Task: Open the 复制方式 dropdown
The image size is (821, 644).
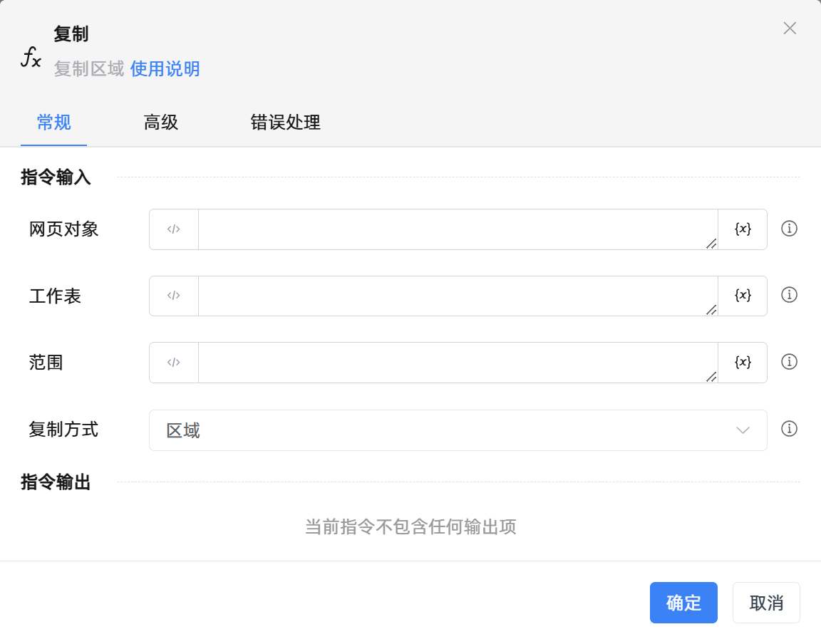Action: point(458,430)
